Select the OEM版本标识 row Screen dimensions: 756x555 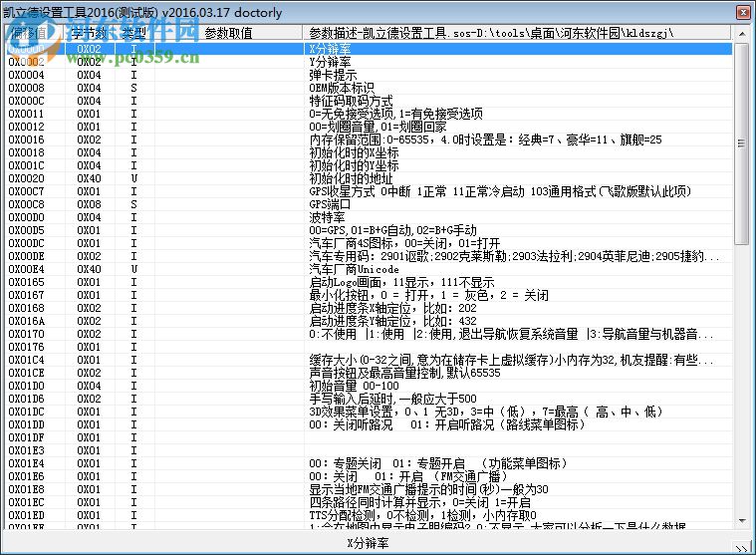[x=370, y=88]
